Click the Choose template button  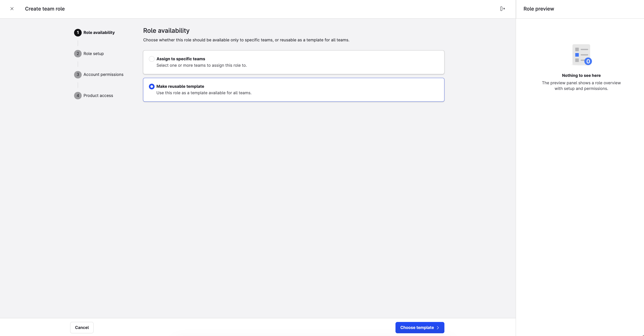point(420,327)
